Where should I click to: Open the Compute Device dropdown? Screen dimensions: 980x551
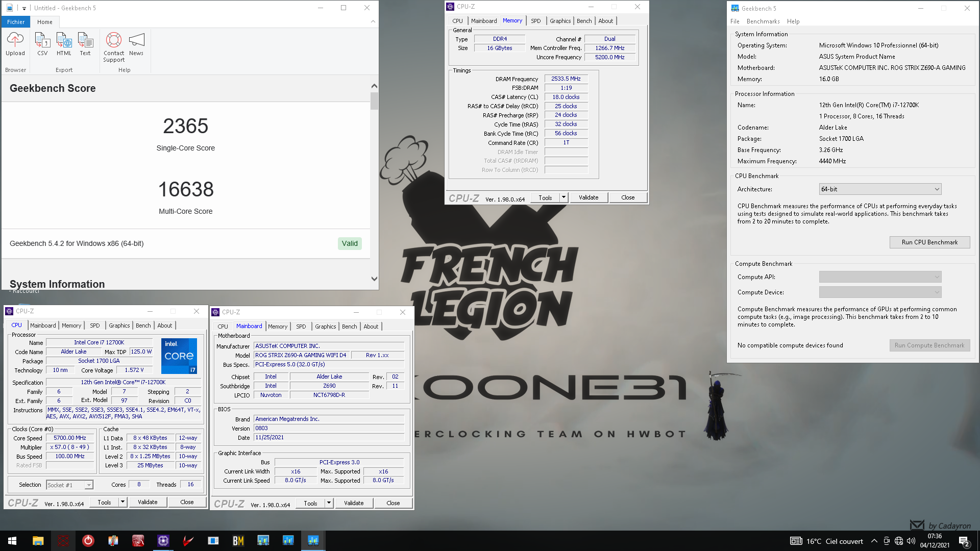(x=880, y=292)
